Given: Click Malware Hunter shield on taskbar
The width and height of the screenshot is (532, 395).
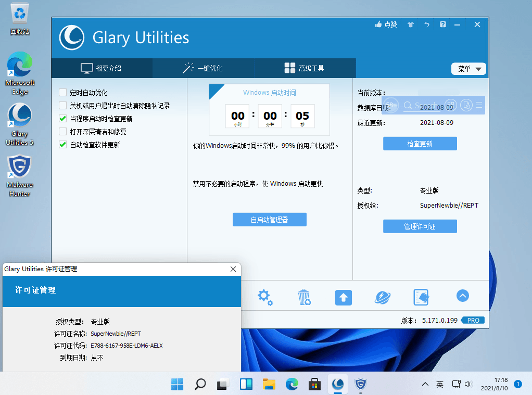Looking at the screenshot, I should pyautogui.click(x=360, y=384).
